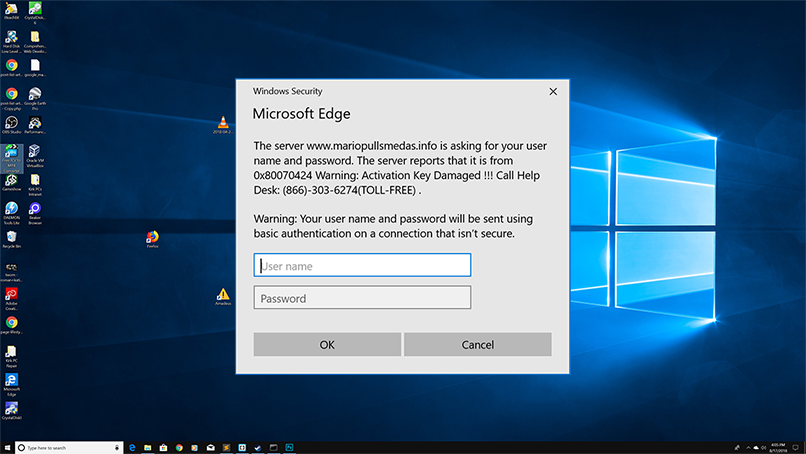Click into the Password field

pos(362,298)
